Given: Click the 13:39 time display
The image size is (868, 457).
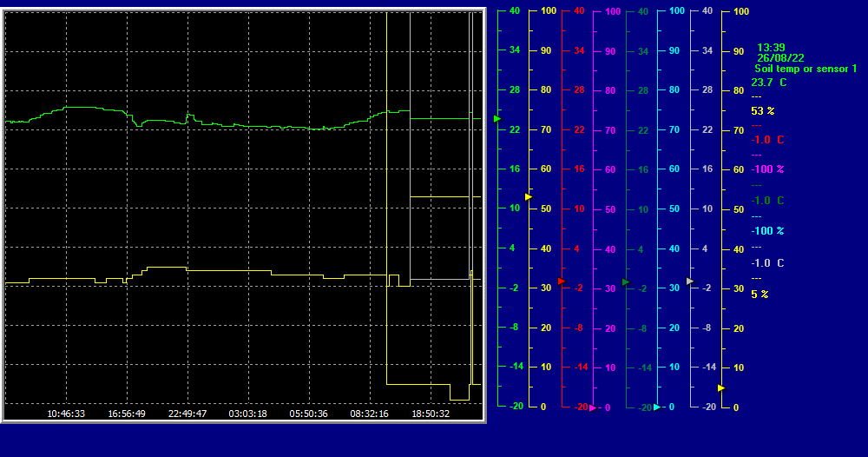Looking at the screenshot, I should point(771,48).
